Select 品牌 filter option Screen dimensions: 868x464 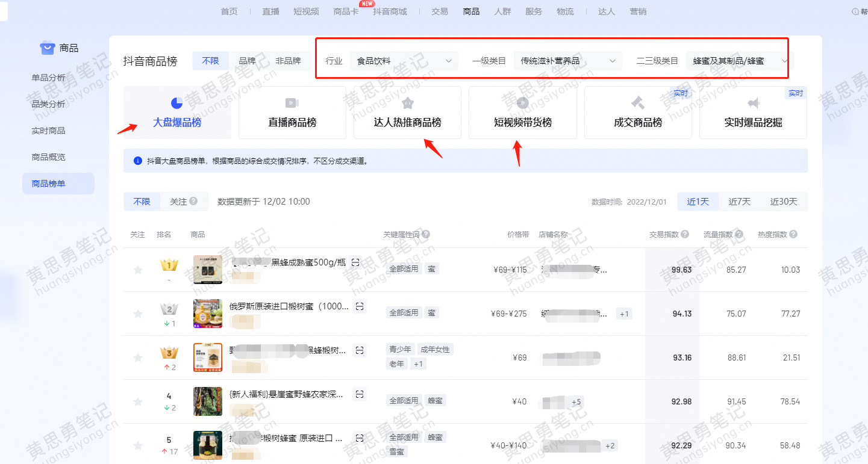click(247, 61)
